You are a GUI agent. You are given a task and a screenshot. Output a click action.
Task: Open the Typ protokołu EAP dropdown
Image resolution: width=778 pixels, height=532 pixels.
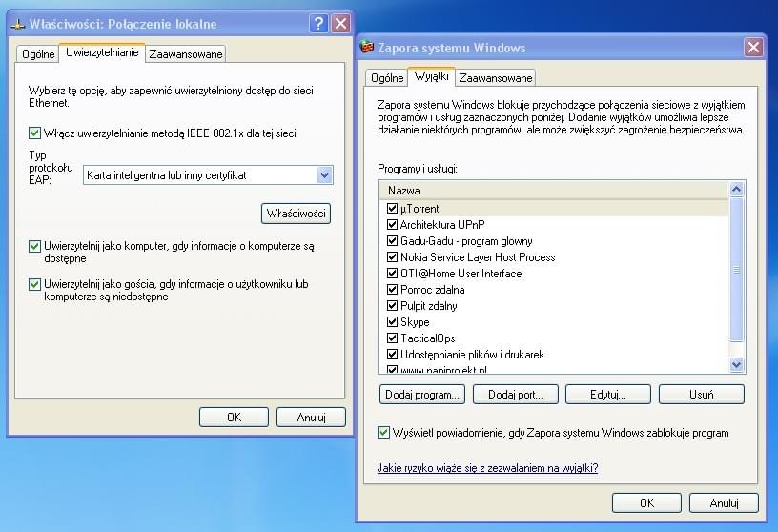pos(324,175)
